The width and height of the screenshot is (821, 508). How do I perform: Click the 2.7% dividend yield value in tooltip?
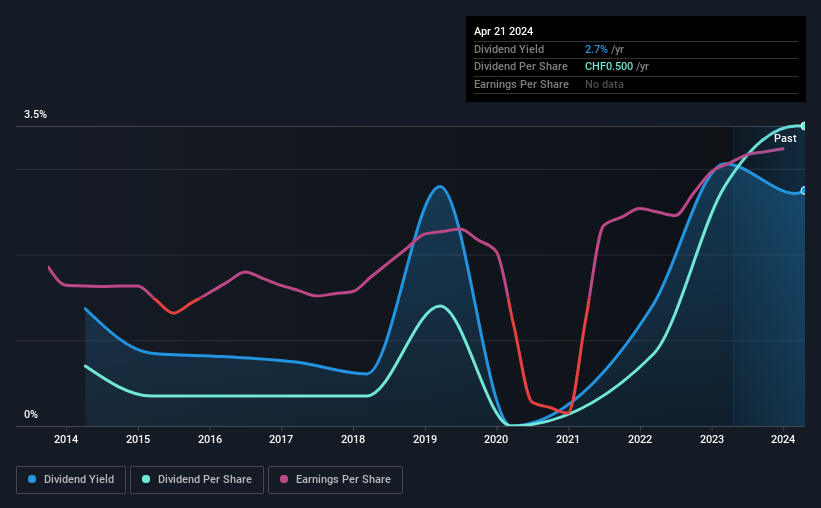(596, 49)
